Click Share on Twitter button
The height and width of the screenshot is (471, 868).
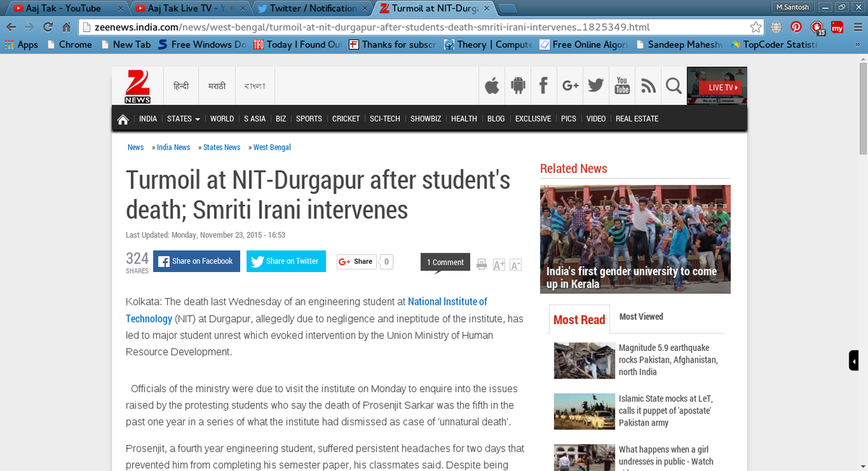click(286, 261)
